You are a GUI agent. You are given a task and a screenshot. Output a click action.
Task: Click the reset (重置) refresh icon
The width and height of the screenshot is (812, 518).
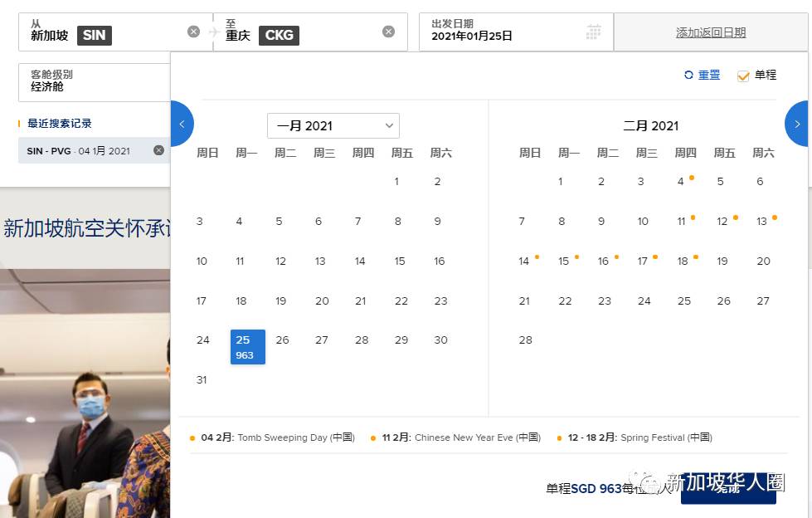[x=688, y=75]
